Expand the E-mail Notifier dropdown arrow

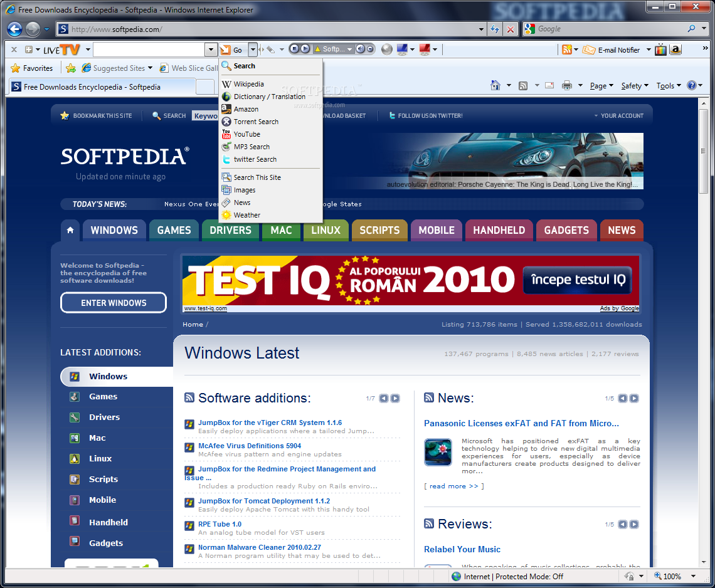coord(649,50)
